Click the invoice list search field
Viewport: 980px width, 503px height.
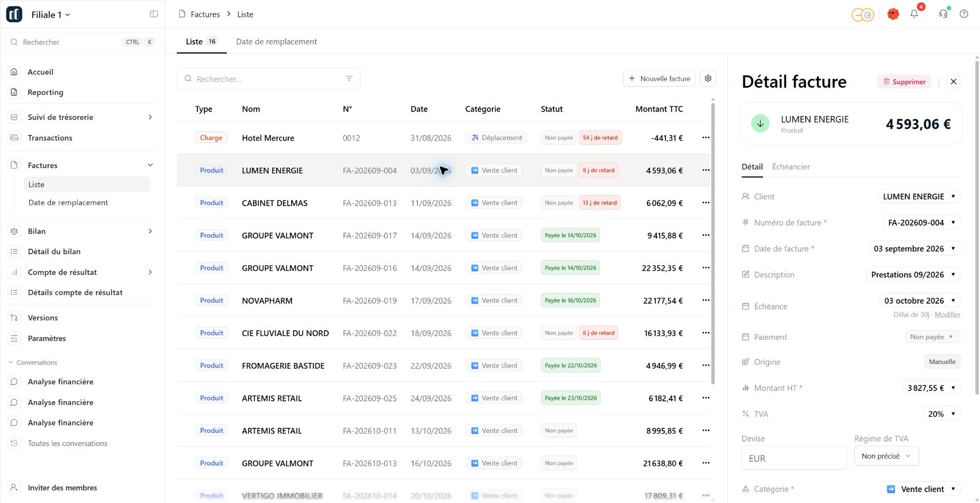pos(269,79)
